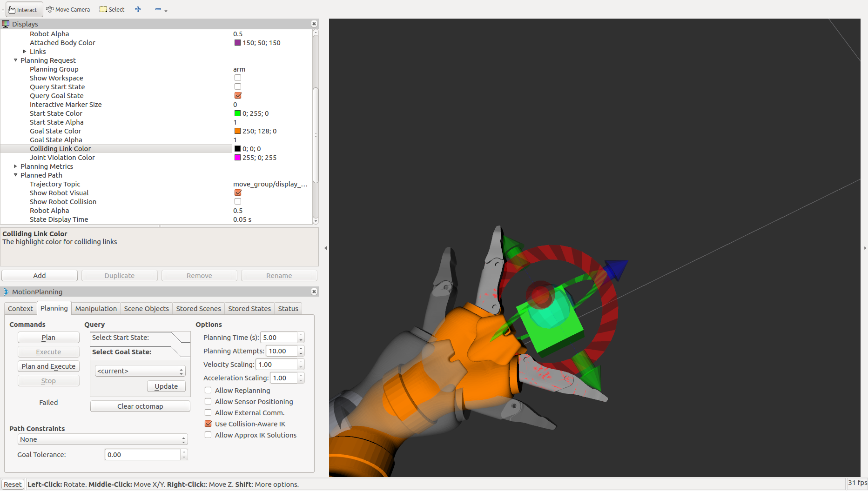
Task: Click the Attached Body Color purple swatch
Action: [238, 42]
